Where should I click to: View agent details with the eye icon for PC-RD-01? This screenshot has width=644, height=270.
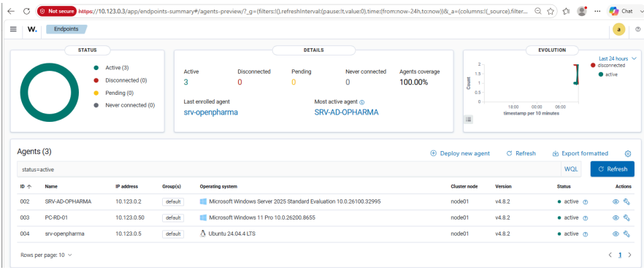click(x=616, y=217)
